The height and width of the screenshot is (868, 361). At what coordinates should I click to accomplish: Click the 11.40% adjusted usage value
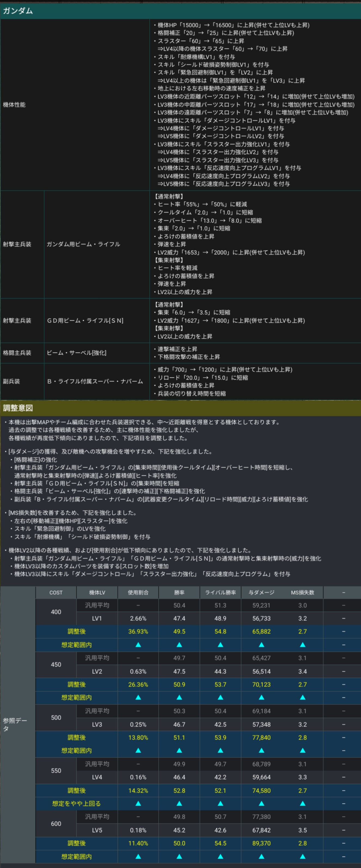[x=138, y=844]
